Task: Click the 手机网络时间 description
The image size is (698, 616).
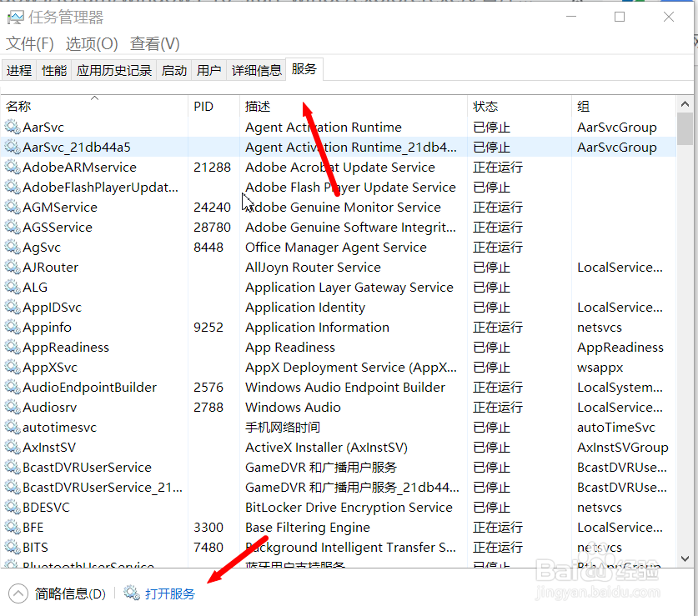Action: pyautogui.click(x=283, y=428)
